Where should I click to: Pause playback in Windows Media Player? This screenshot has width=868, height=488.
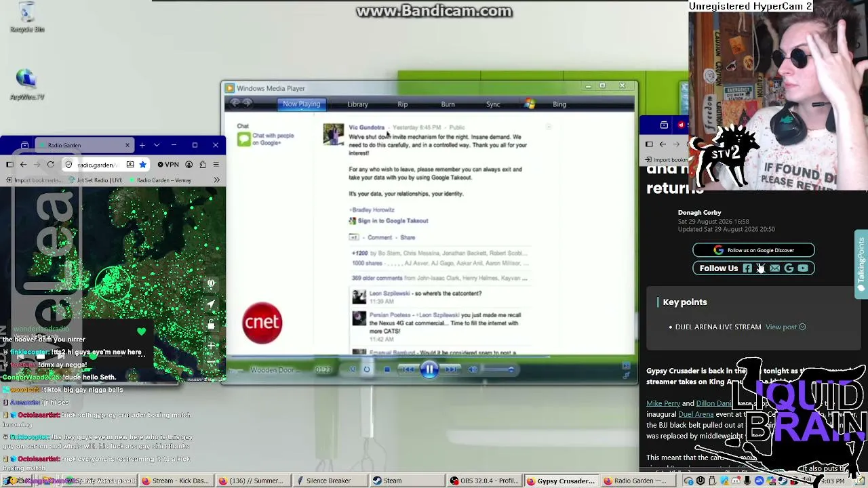(429, 369)
